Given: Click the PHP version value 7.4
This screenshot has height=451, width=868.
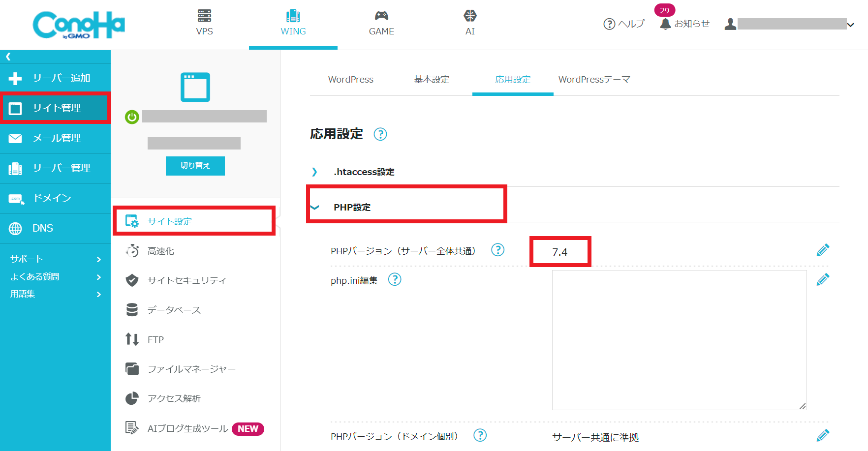Looking at the screenshot, I should coord(560,252).
